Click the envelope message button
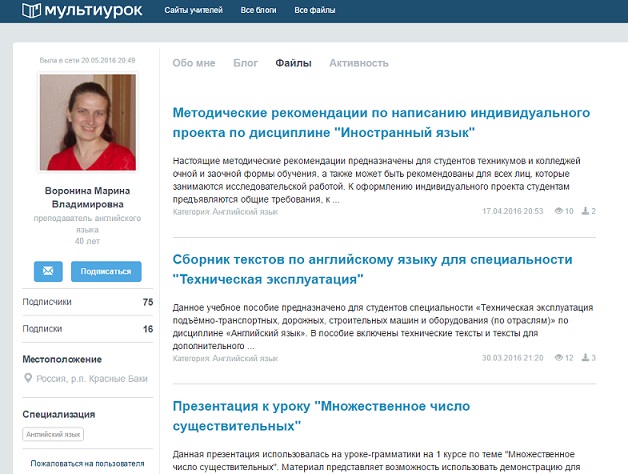Screen dimensions: 628x474 (48, 271)
